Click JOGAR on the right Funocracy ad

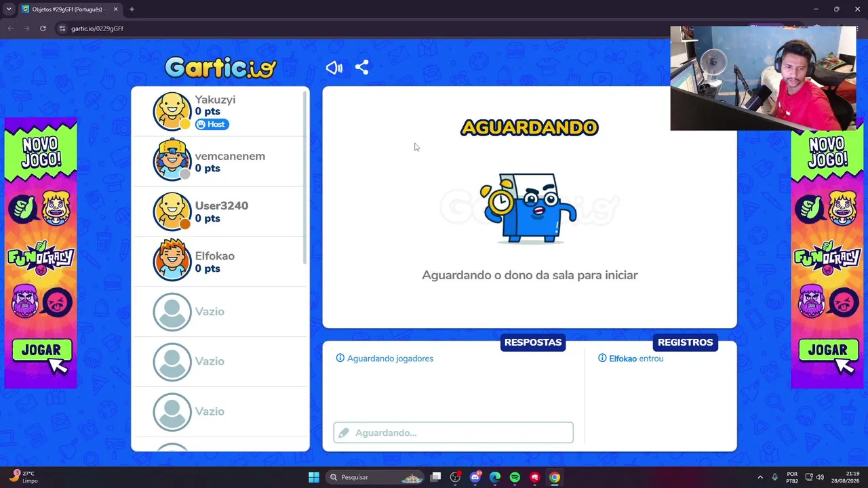click(827, 350)
